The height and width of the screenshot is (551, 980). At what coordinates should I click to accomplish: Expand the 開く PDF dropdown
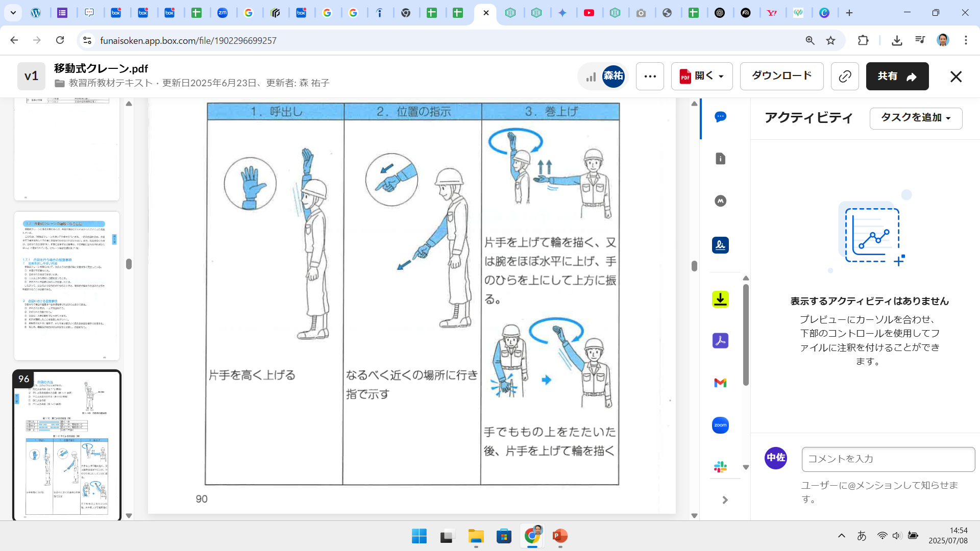point(702,77)
